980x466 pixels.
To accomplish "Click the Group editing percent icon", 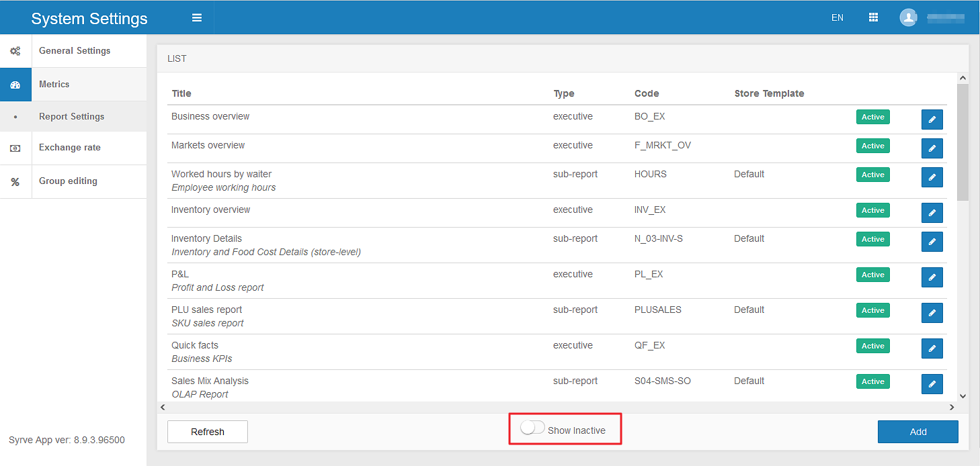I will 15,182.
